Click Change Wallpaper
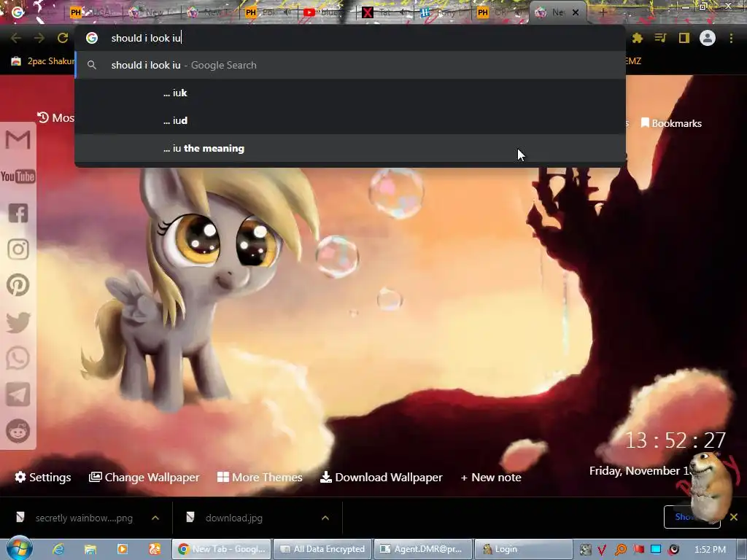Screen dimensions: 747x560 pos(144,477)
